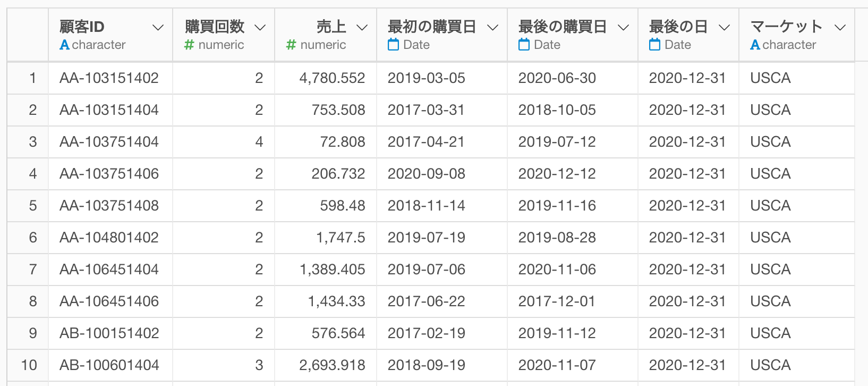This screenshot has width=868, height=386.
Task: Click the cell AA-103751404
Action: coord(109,142)
